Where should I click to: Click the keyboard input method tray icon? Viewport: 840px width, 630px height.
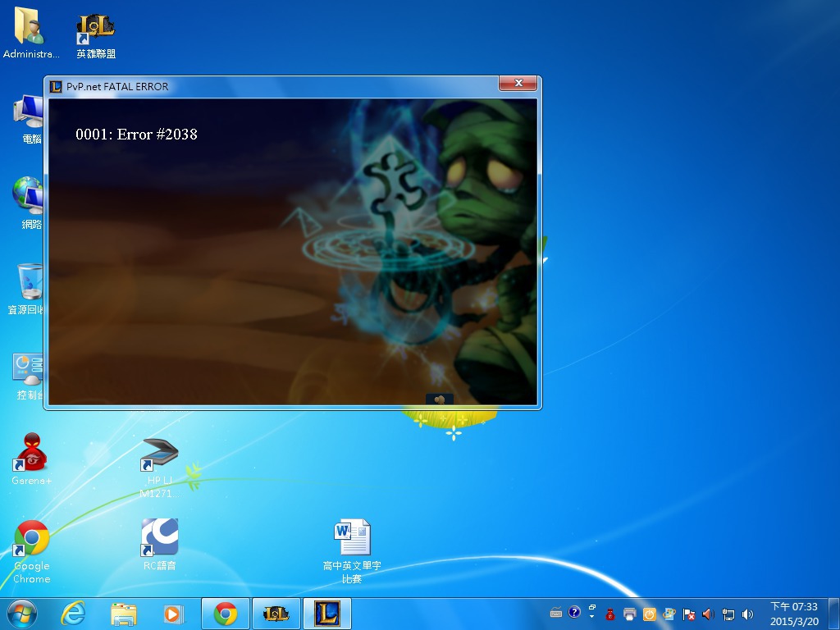(x=556, y=613)
